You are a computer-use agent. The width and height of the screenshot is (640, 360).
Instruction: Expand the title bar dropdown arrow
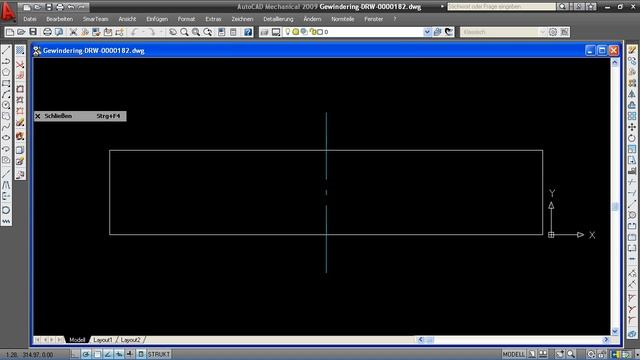click(x=442, y=7)
